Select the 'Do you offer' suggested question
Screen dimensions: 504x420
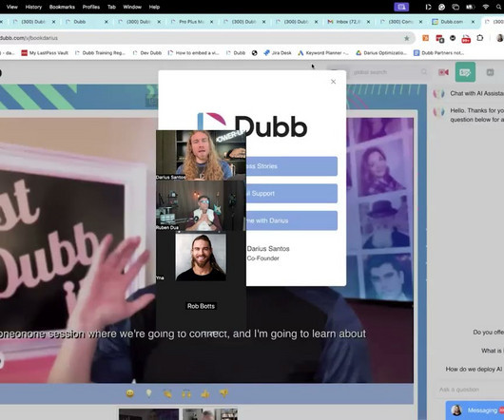click(488, 332)
